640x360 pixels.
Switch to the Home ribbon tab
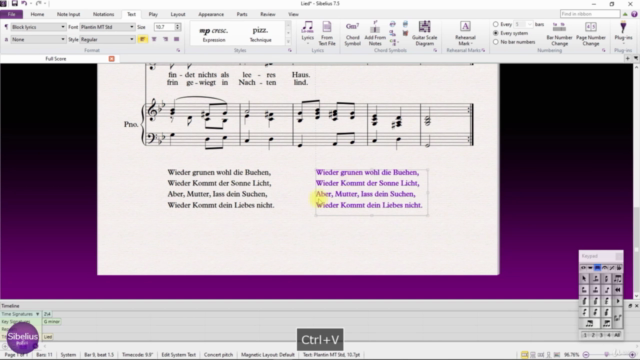pyautogui.click(x=37, y=14)
